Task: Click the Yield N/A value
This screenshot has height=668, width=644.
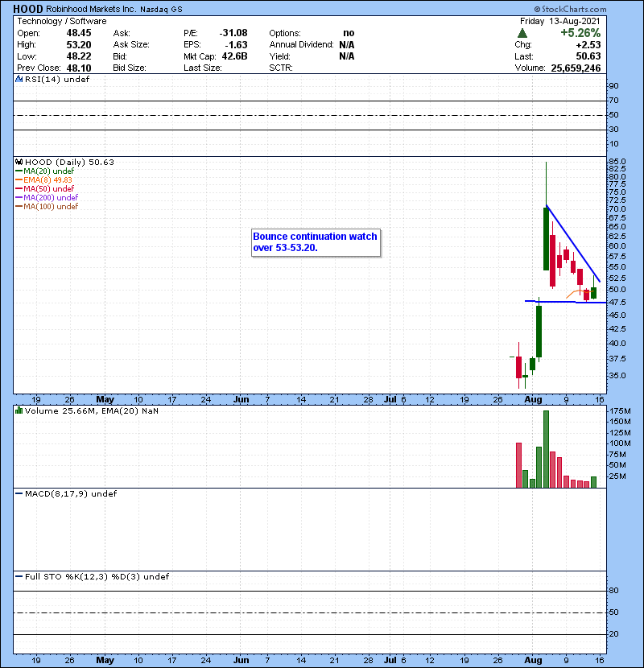Action: click(346, 56)
